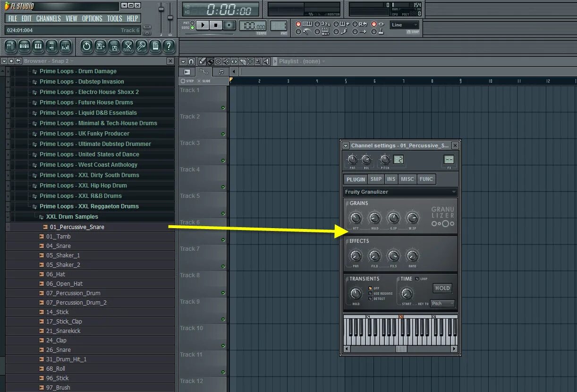
Task: Select the DETECT transients option
Action: point(371,298)
